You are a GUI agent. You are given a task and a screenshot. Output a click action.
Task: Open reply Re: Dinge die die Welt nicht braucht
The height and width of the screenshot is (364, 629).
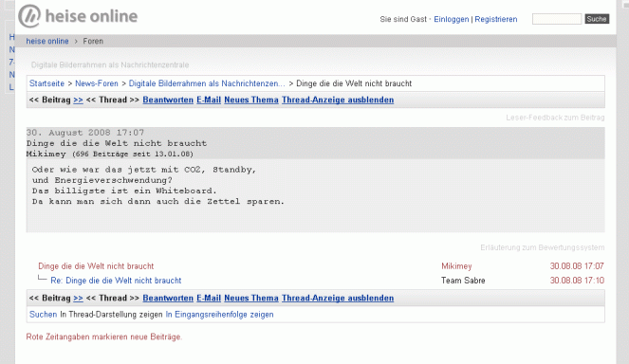click(116, 281)
